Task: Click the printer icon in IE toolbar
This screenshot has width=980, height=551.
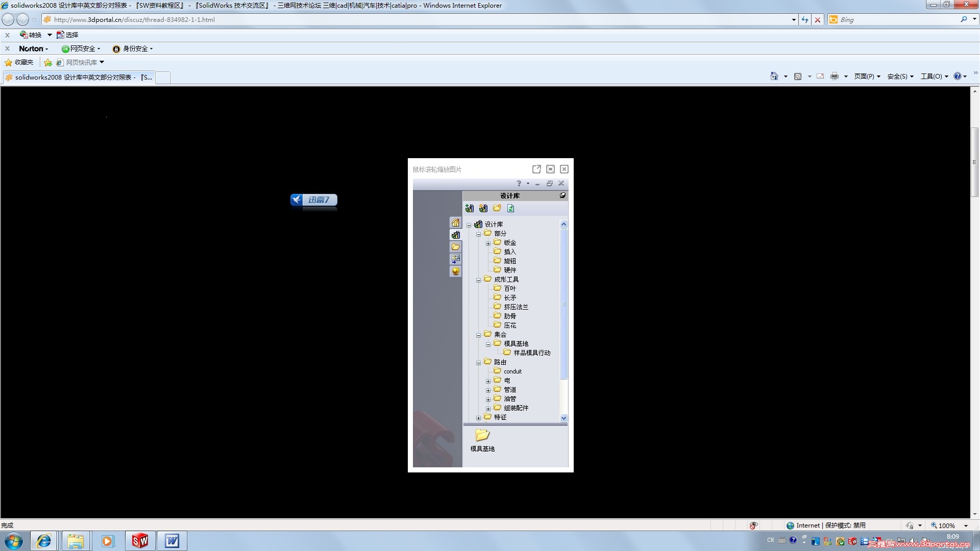Action: pyautogui.click(x=834, y=77)
